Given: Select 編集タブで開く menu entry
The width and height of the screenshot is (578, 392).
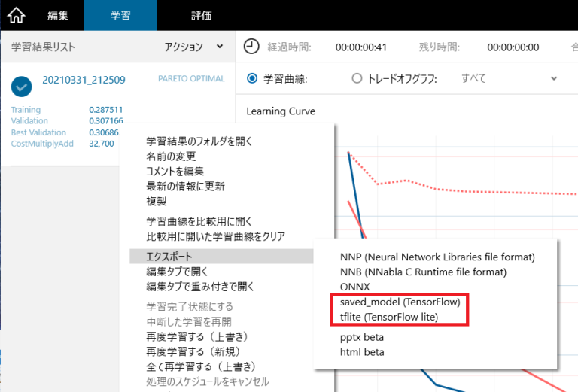Looking at the screenshot, I should 177,272.
